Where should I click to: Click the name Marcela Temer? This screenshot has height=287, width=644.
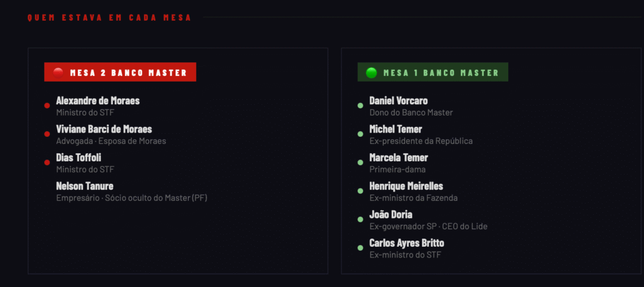[x=399, y=158]
